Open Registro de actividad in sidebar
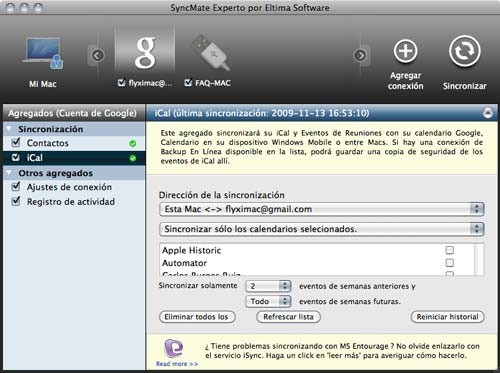500x373 pixels. coord(74,202)
